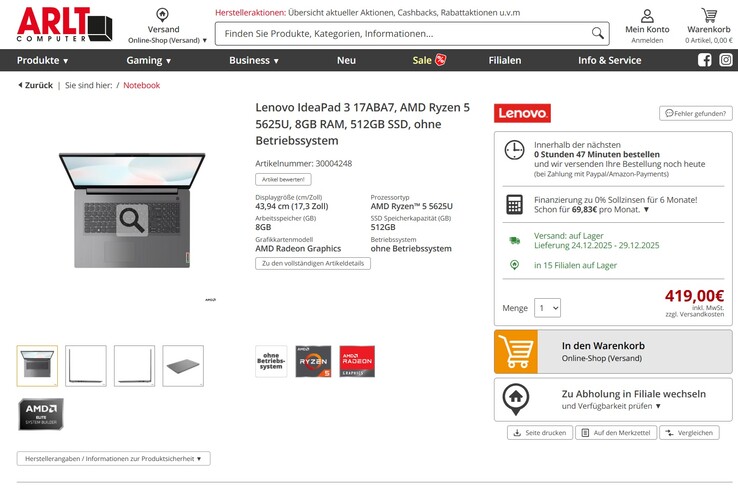This screenshot has width=738, height=491.
Task: Click the Herstelleraktionen link
Action: [250, 13]
